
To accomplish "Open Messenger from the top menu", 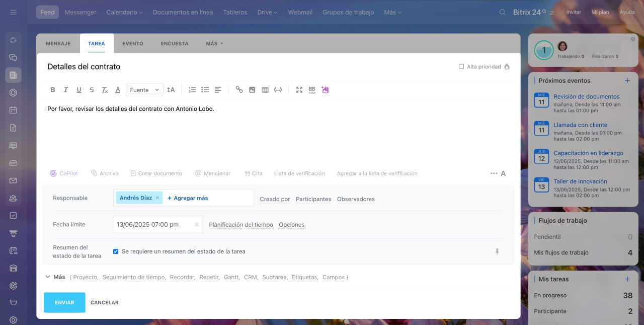I will click(x=80, y=12).
